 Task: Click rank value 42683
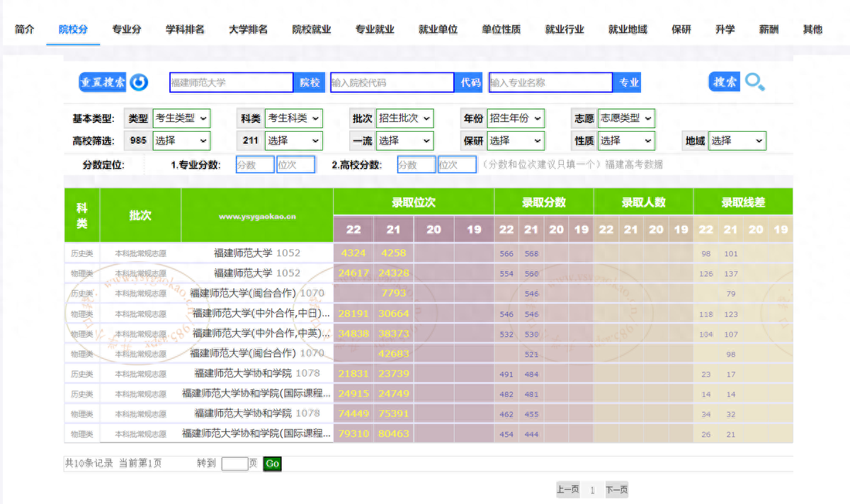coord(394,353)
